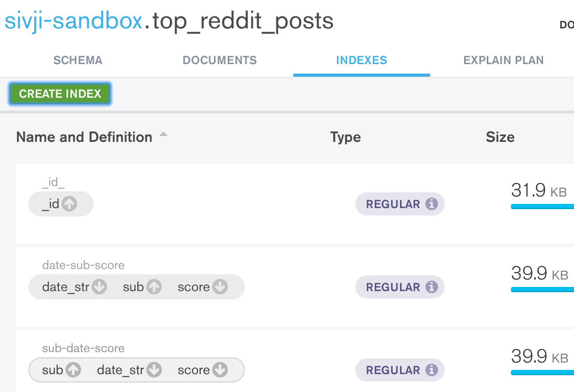The image size is (574, 392).
Task: Click the ascending arrow icon on _id field
Action: (69, 204)
